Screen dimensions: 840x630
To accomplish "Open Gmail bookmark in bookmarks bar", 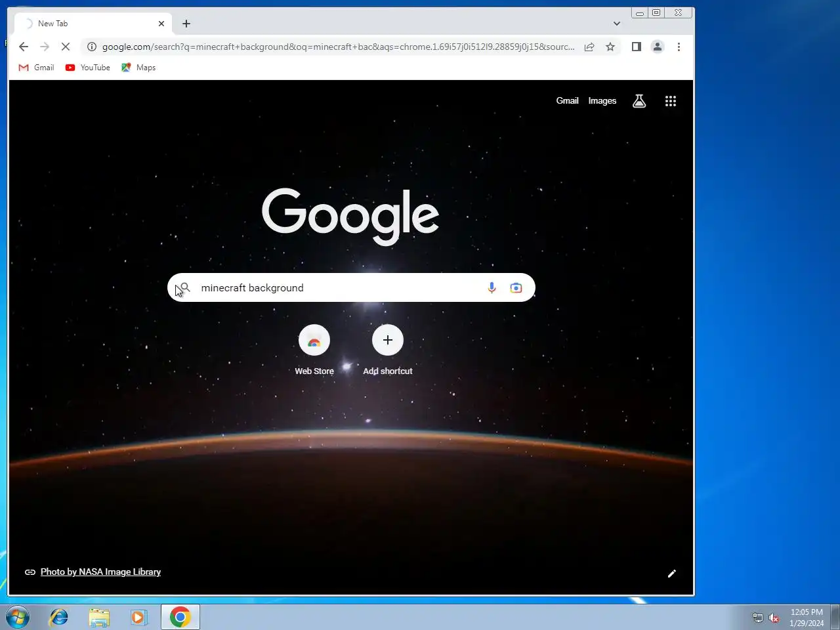I will point(37,68).
